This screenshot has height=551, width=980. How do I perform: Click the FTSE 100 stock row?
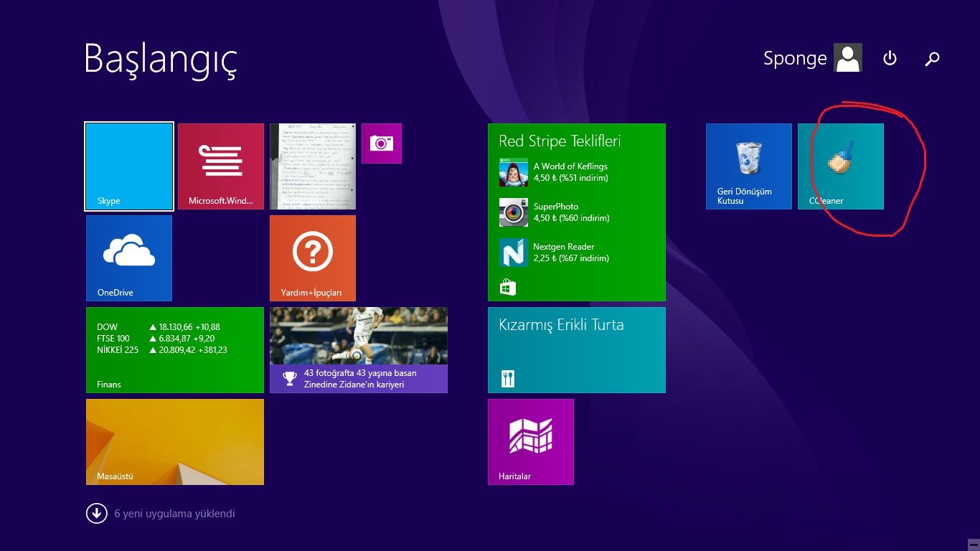(x=156, y=339)
